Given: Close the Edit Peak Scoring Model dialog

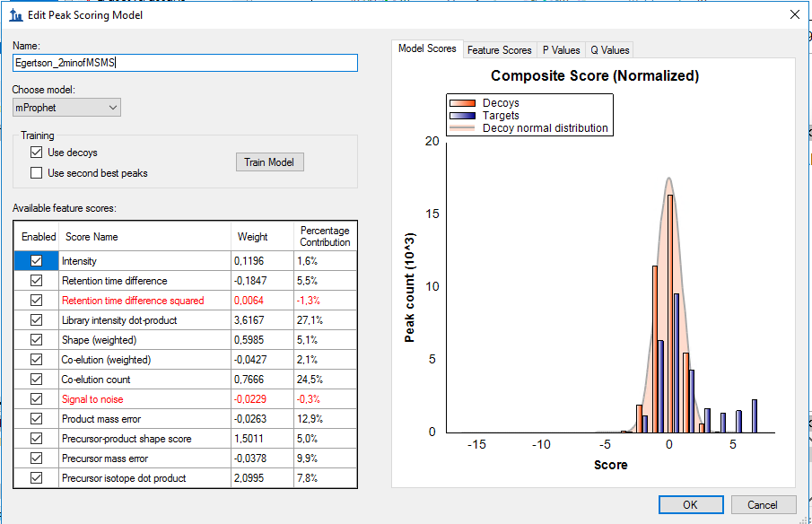Looking at the screenshot, I should 793,14.
